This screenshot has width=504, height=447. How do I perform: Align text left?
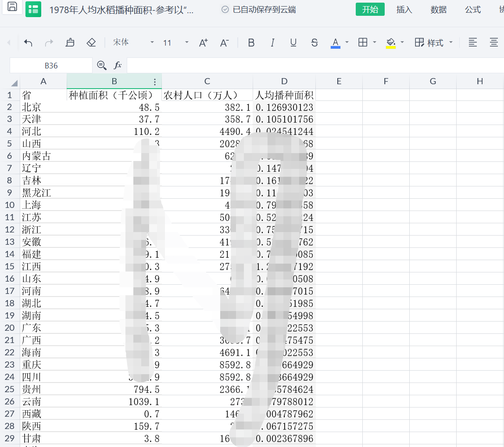point(472,43)
